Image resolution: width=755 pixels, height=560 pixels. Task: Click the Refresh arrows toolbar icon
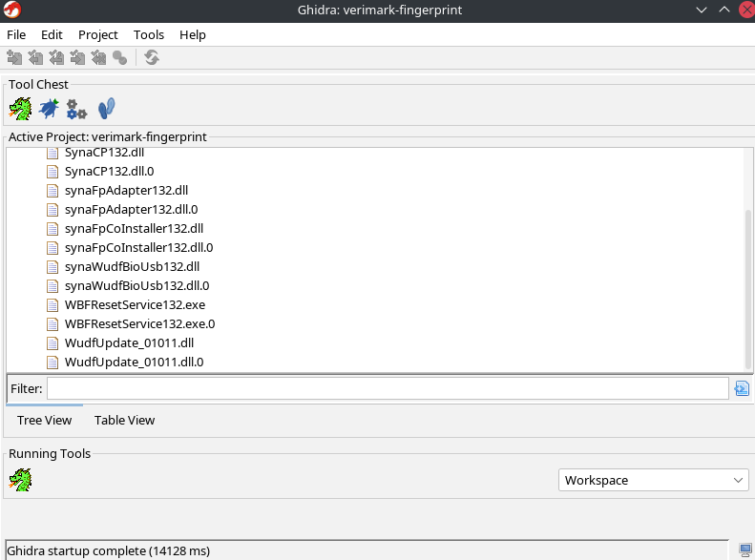[152, 58]
